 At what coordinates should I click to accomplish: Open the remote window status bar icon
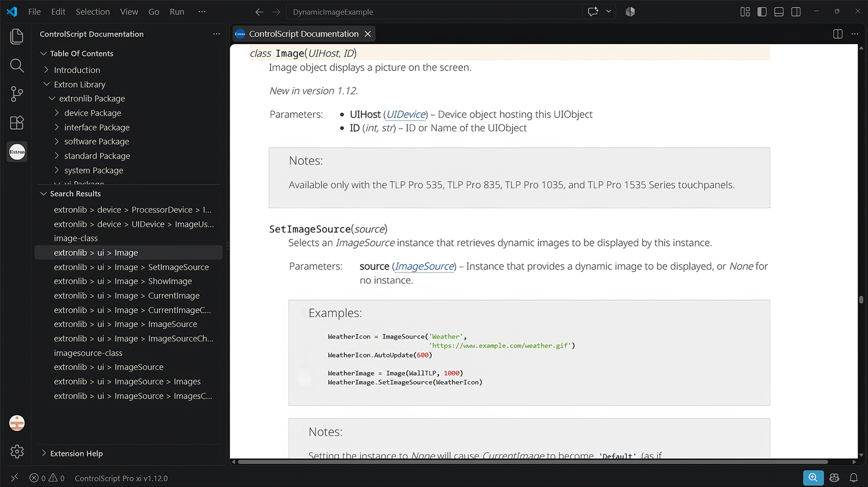point(14,478)
